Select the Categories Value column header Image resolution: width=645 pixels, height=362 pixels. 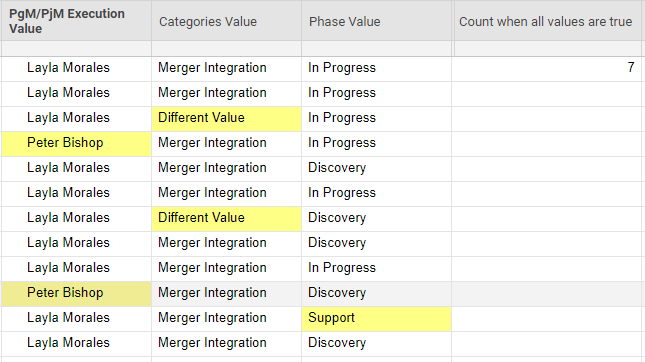click(x=226, y=21)
